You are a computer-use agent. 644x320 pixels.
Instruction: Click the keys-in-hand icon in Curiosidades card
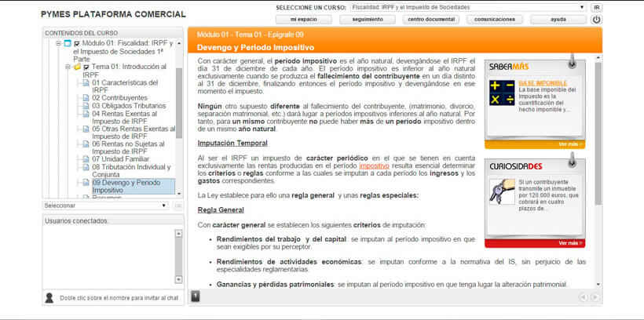502,191
